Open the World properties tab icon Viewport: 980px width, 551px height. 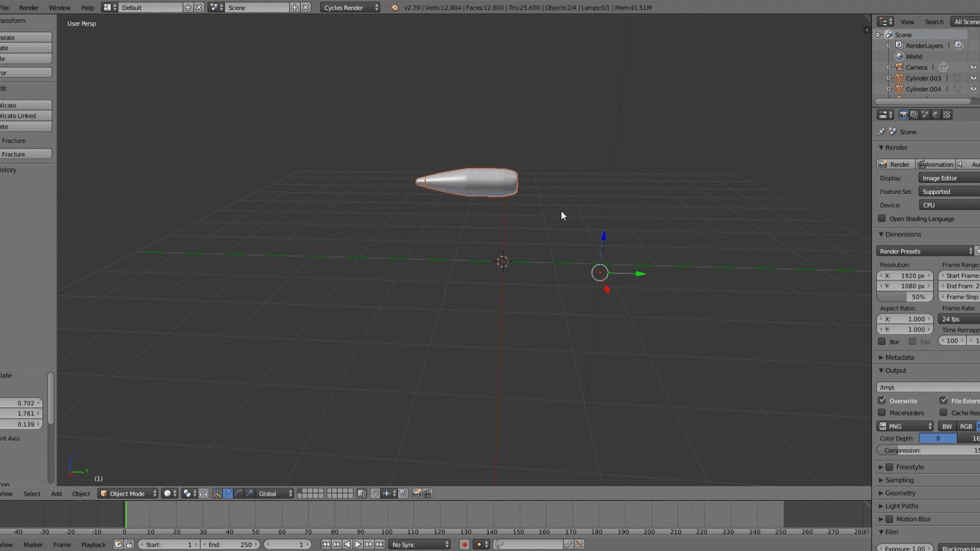[x=936, y=115]
